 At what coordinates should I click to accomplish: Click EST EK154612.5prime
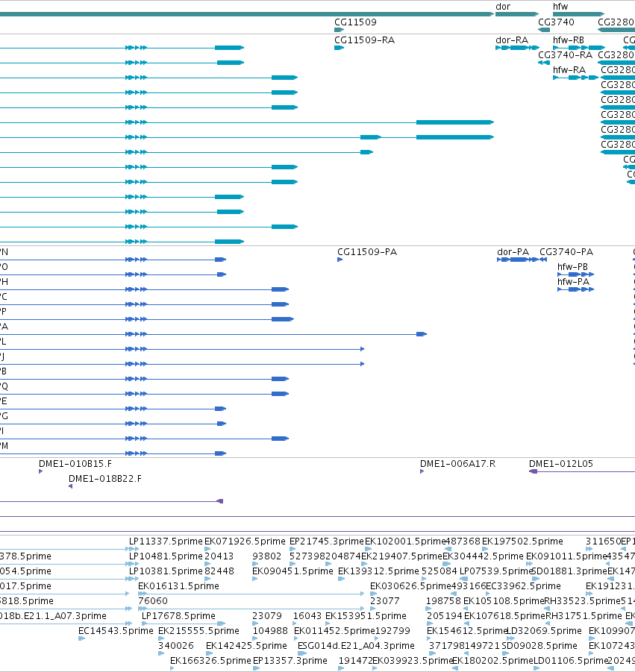tap(467, 631)
